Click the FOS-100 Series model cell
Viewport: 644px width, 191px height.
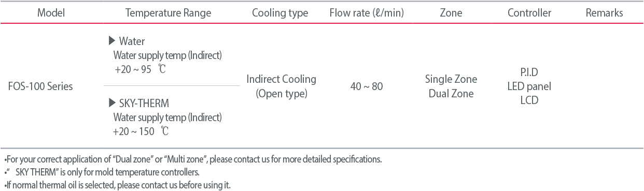(40, 86)
